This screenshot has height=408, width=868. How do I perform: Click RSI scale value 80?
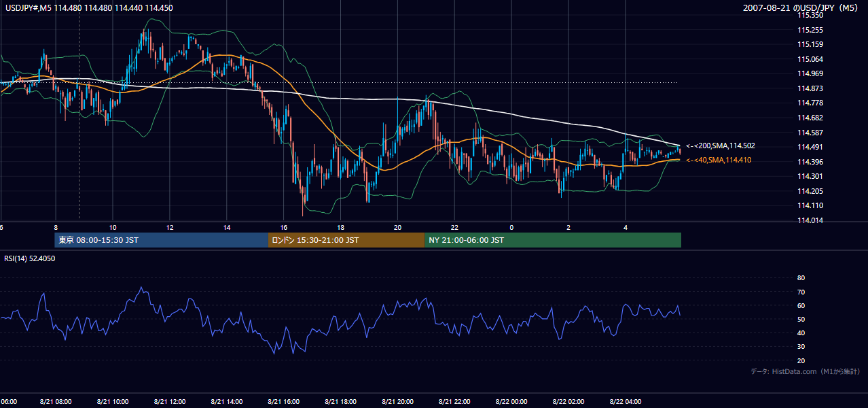click(801, 278)
